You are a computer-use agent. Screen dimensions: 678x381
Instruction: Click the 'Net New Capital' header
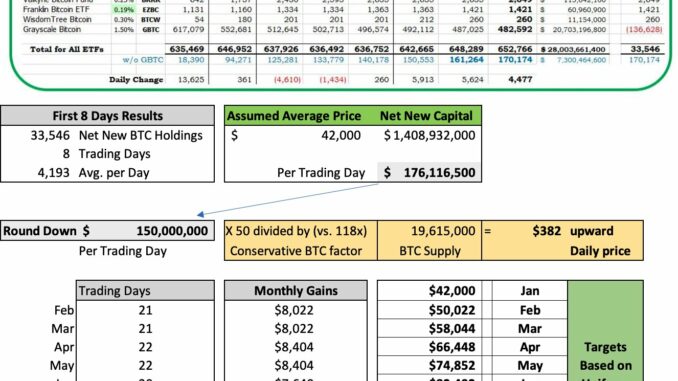[426, 116]
